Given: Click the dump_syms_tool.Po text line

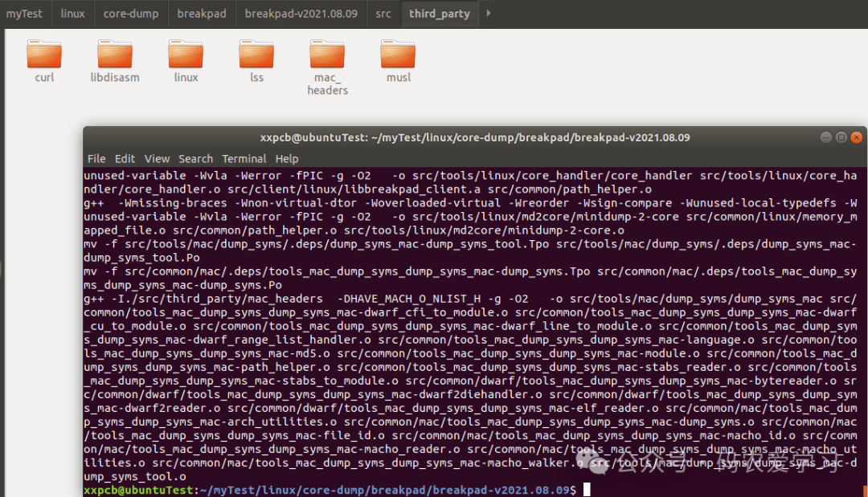Looking at the screenshot, I should click(141, 258).
